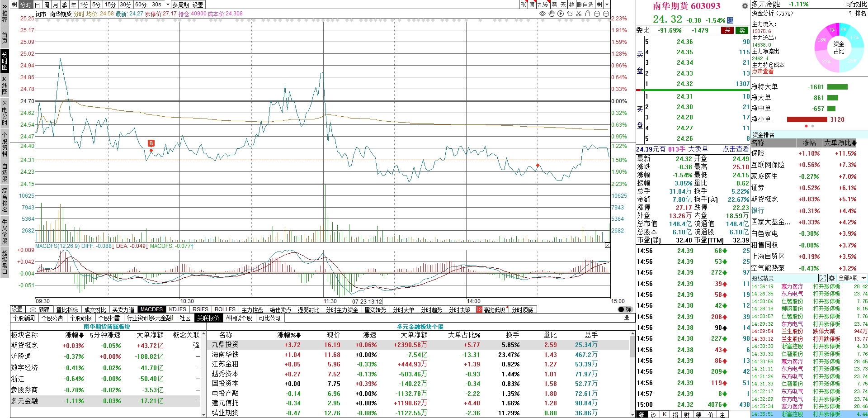This screenshot has height=418, width=868.
Task: Select the hand pan tool
Action: (552, 14)
